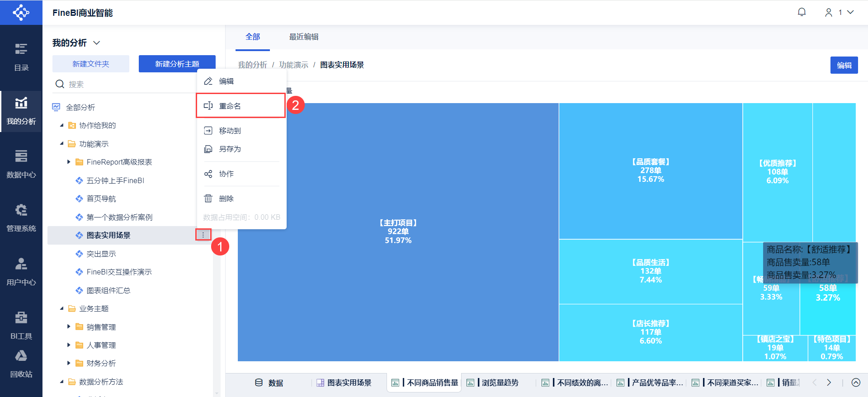Open the 我的分析 sidebar icon
The width and height of the screenshot is (868, 397).
click(x=21, y=103)
